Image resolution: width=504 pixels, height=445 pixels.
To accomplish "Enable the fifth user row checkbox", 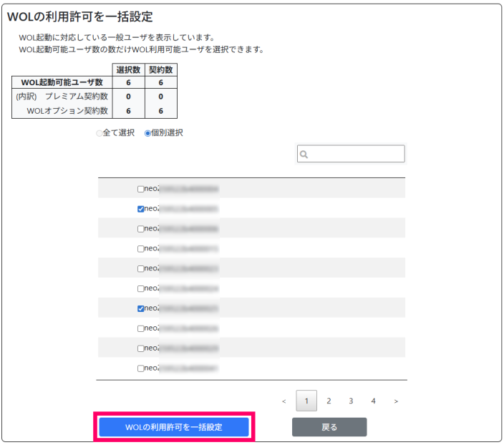I will [x=140, y=269].
